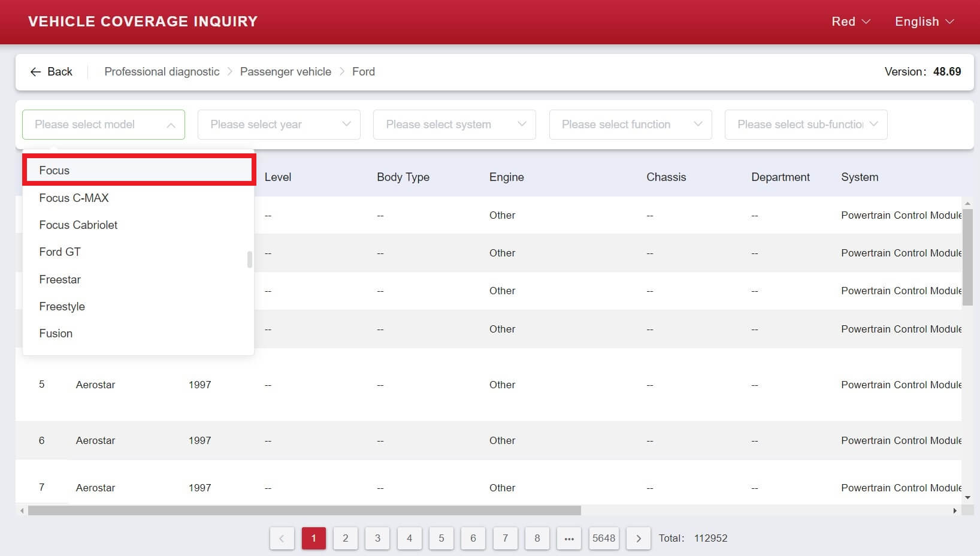Open the Red theme color dropdown
Viewport: 980px width, 556px height.
[851, 22]
